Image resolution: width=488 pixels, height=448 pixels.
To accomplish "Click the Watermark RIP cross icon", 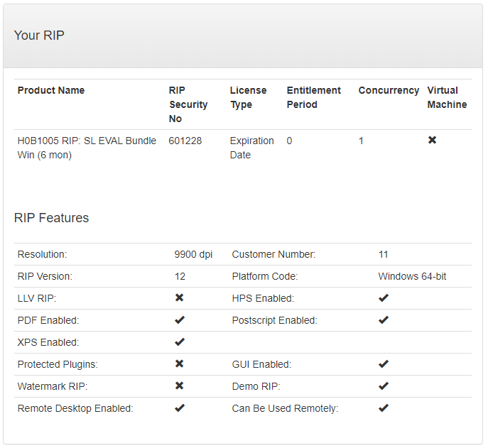I will (x=180, y=386).
